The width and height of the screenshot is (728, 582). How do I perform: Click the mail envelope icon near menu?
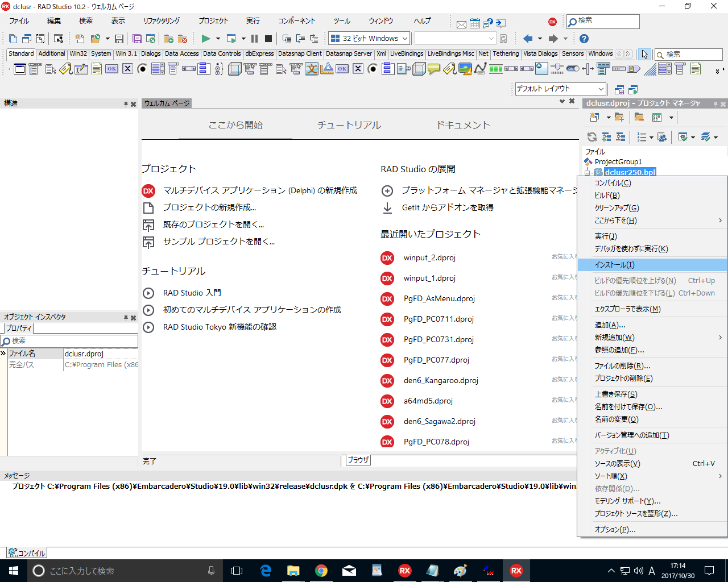(x=461, y=24)
